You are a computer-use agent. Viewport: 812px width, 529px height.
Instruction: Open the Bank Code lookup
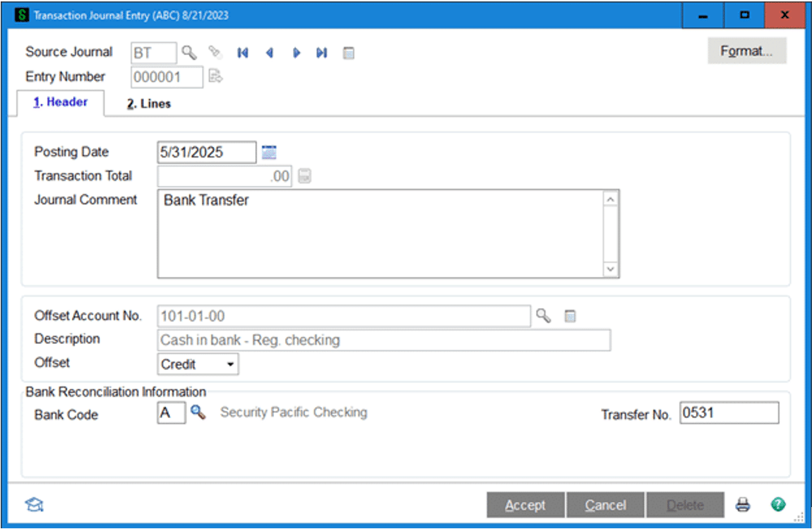click(x=198, y=413)
